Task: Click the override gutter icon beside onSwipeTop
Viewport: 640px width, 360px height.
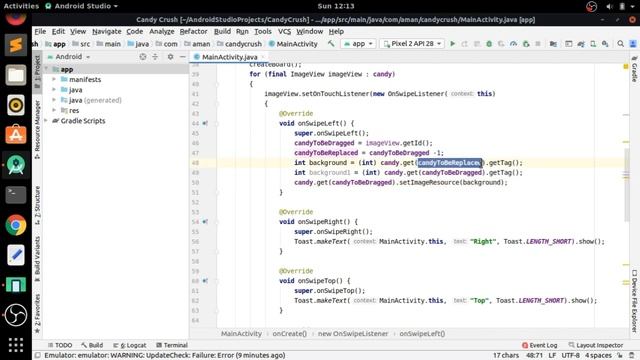Action: pos(205,281)
